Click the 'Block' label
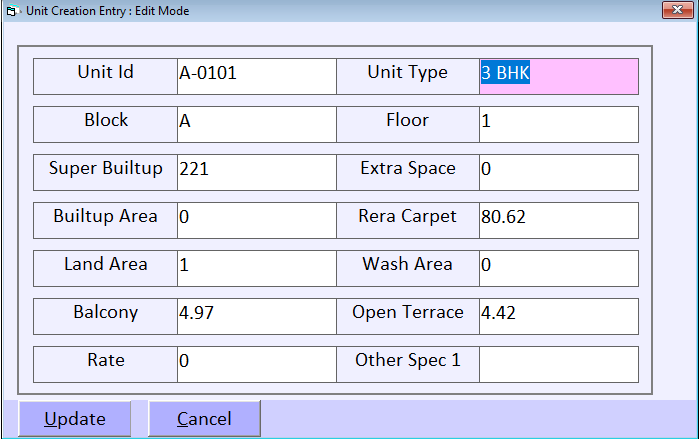699x439 pixels. point(106,120)
